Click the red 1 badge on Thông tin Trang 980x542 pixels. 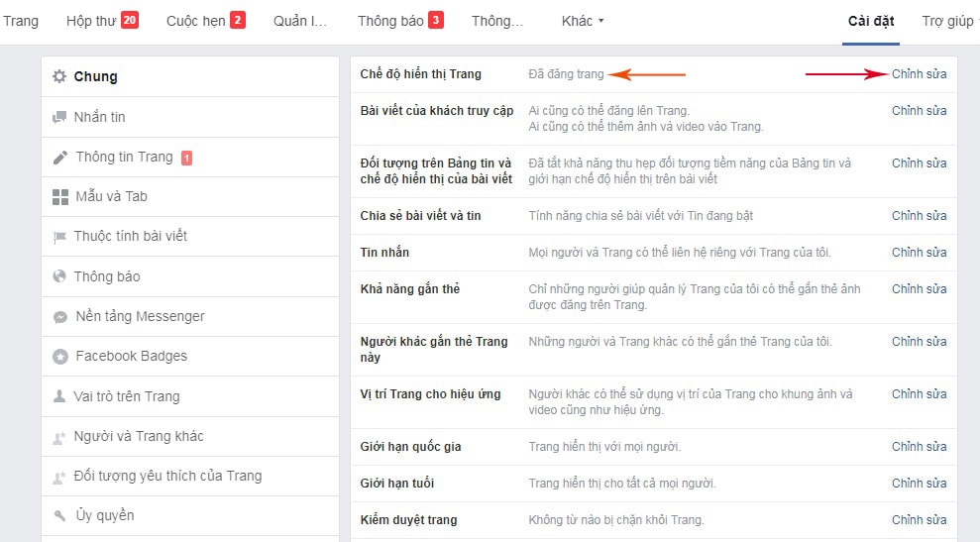[186, 159]
